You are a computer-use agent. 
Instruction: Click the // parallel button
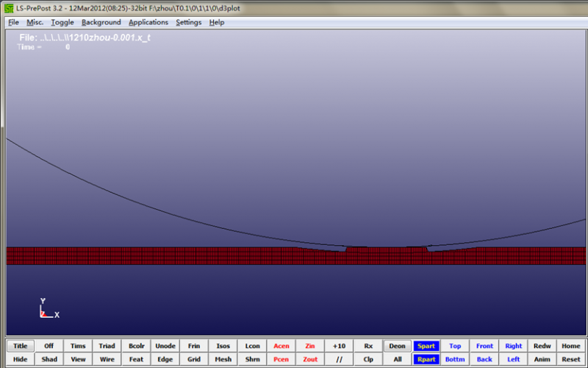339,359
